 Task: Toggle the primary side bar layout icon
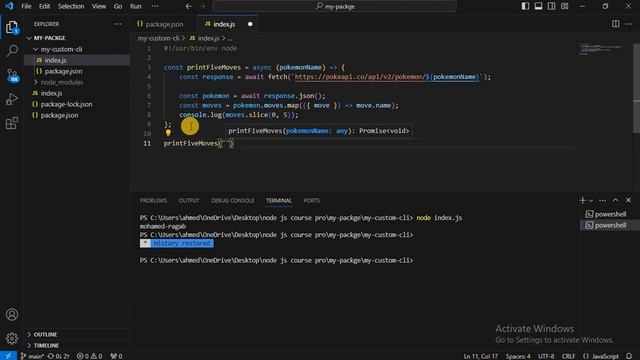[525, 6]
